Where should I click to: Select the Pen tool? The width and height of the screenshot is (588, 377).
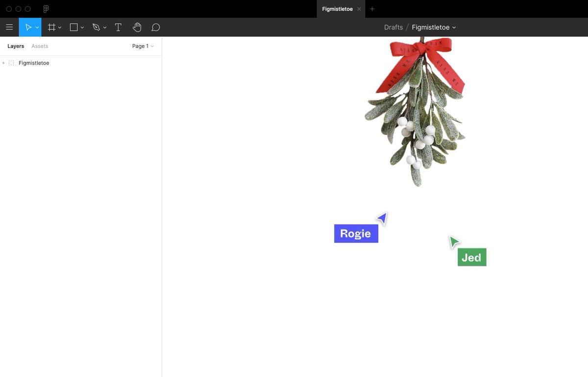96,27
